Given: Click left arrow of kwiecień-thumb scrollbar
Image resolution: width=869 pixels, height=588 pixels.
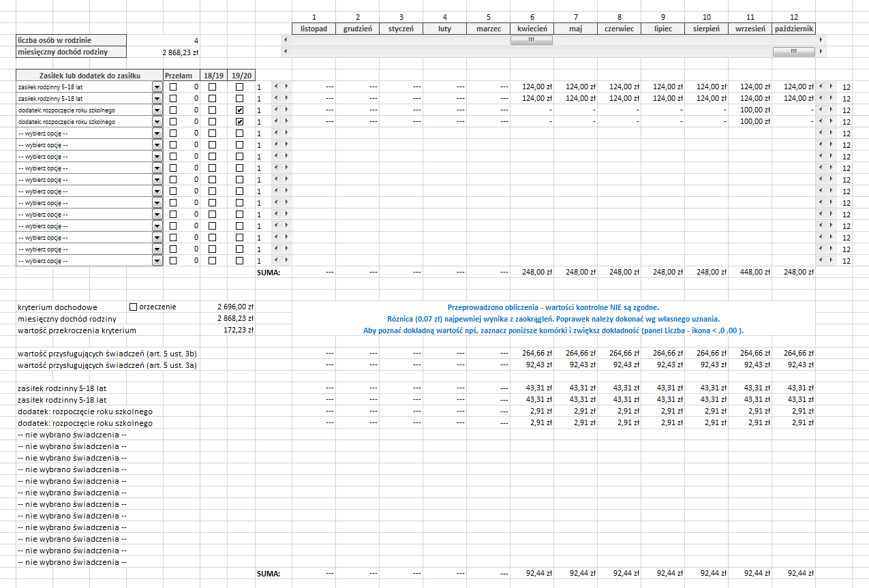Looking at the screenshot, I should click(x=286, y=40).
